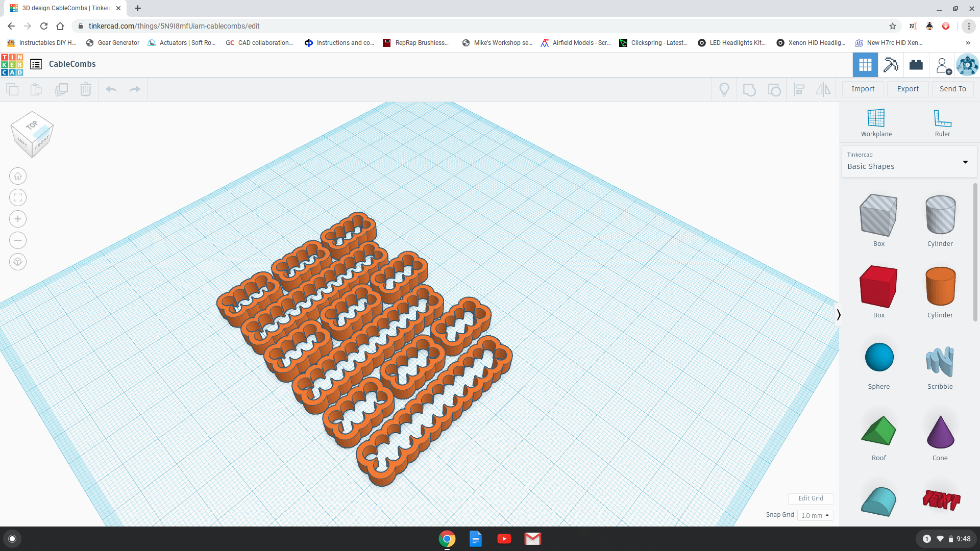
Task: Open the Snap Grid 1.0 mm dropdown
Action: click(815, 515)
